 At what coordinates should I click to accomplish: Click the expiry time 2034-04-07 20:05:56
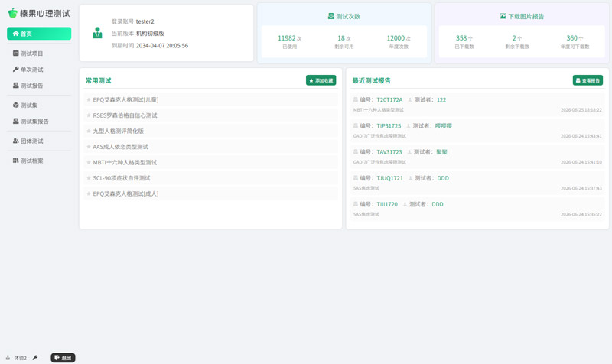pyautogui.click(x=162, y=46)
